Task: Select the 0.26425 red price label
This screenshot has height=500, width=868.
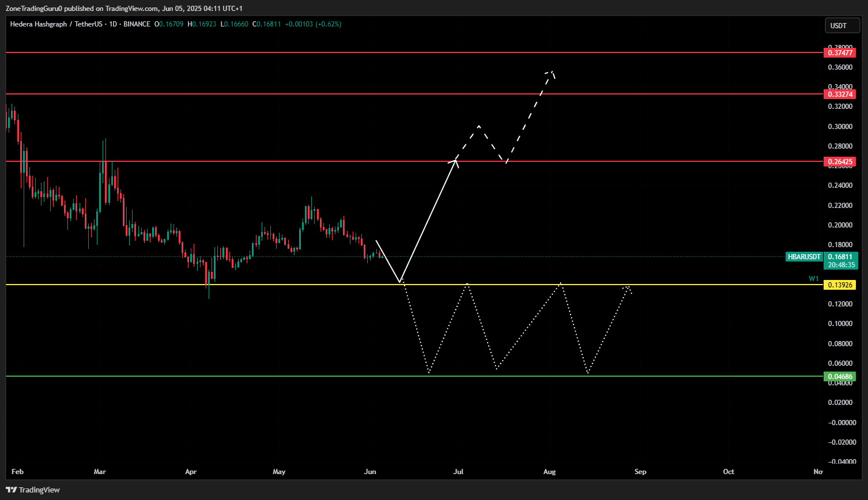Action: pyautogui.click(x=841, y=162)
